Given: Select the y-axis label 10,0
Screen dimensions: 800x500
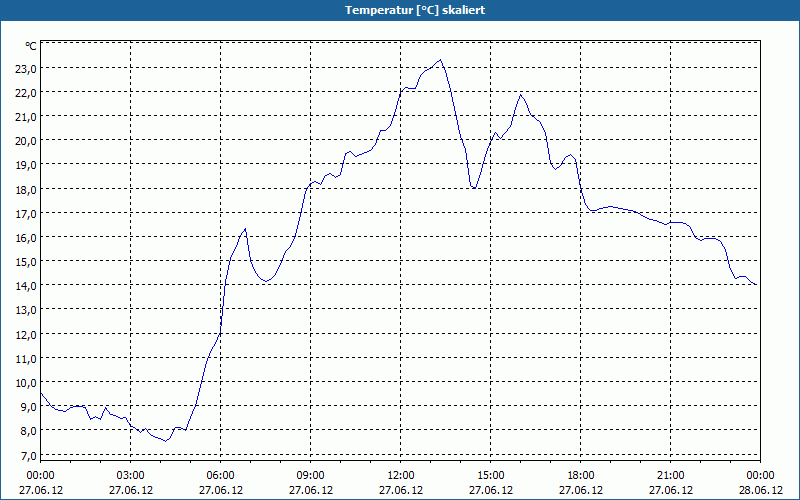Looking at the screenshot, I should (26, 383).
